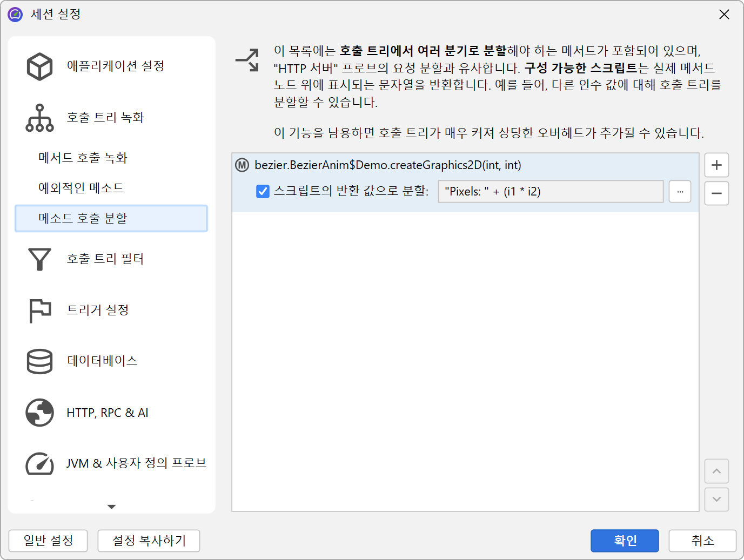
Task: Click the database cylinder icon
Action: 39,361
